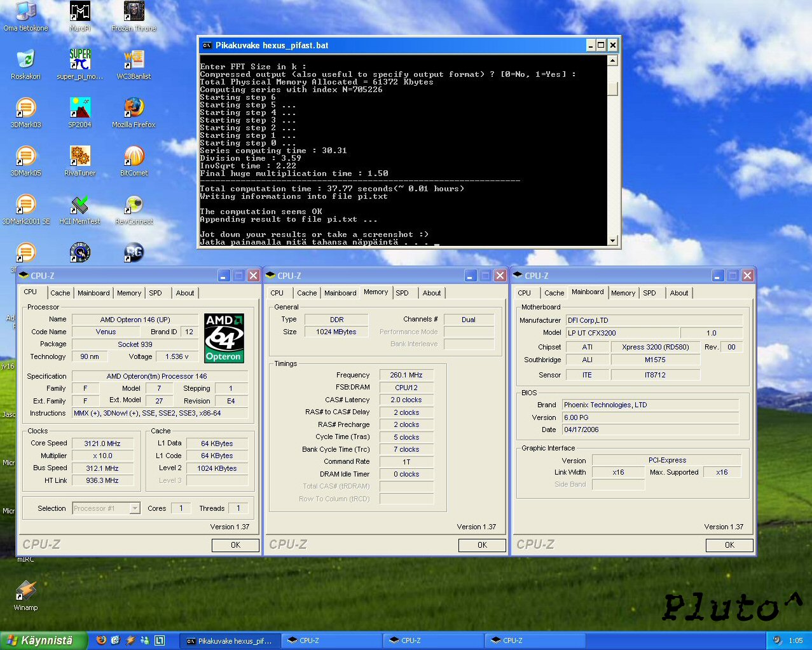Click the taskbar clock showing 1:05
Viewport: 812px width, 650px height.
coord(795,640)
